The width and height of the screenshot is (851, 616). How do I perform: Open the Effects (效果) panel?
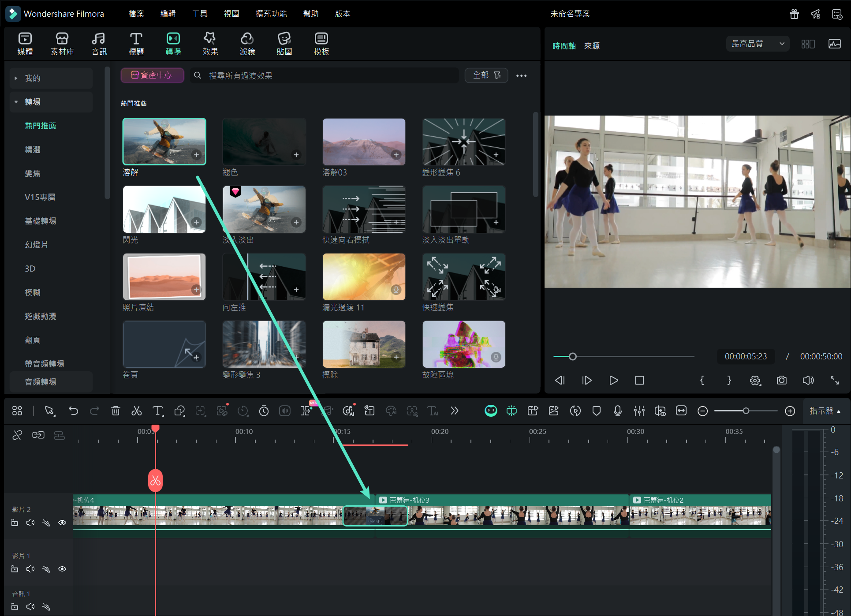coord(210,44)
